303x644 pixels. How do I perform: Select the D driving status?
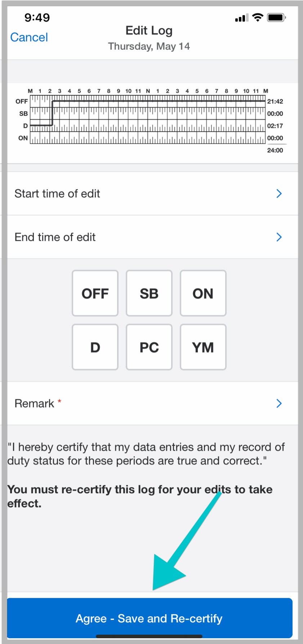[x=95, y=347]
